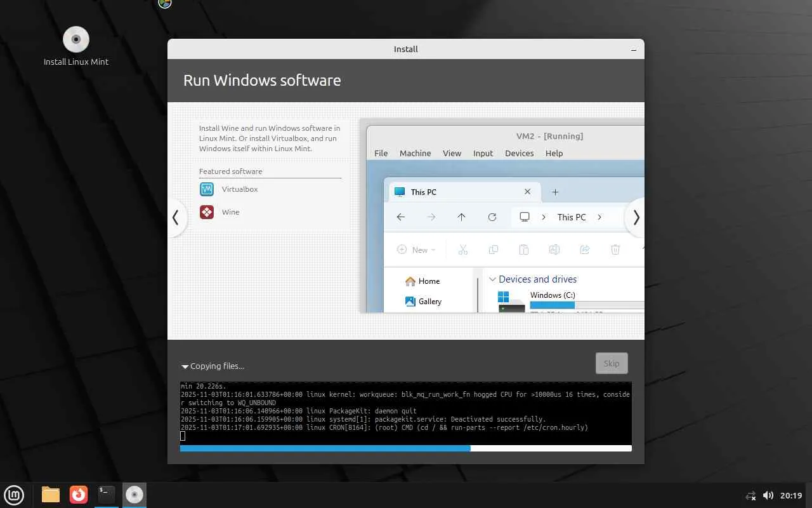
Task: Click the Skip button
Action: [x=612, y=363]
